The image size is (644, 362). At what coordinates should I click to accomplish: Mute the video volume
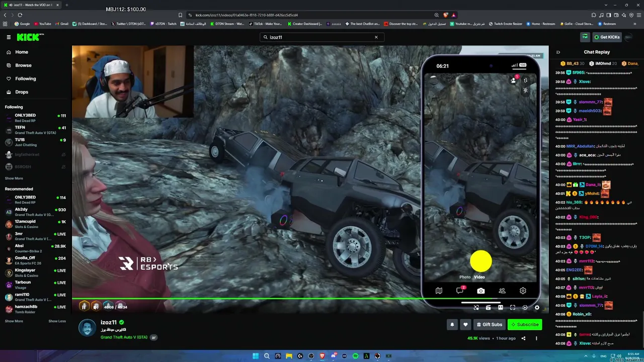96,307
